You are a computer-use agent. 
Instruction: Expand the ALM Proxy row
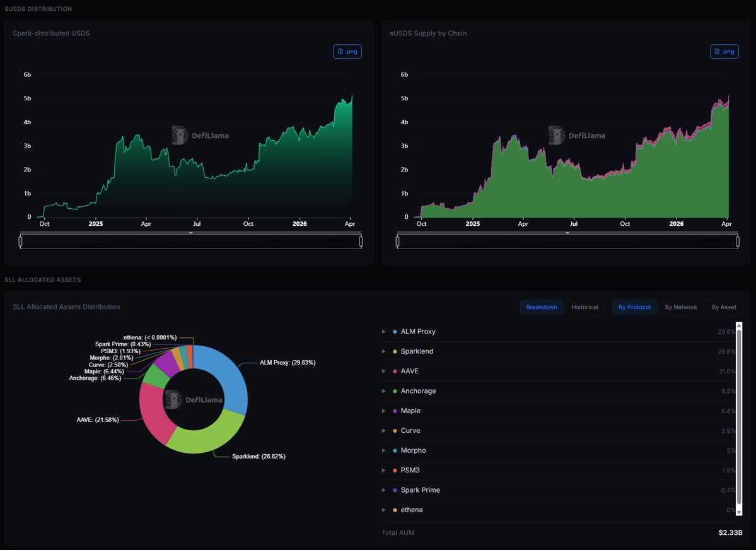click(383, 332)
